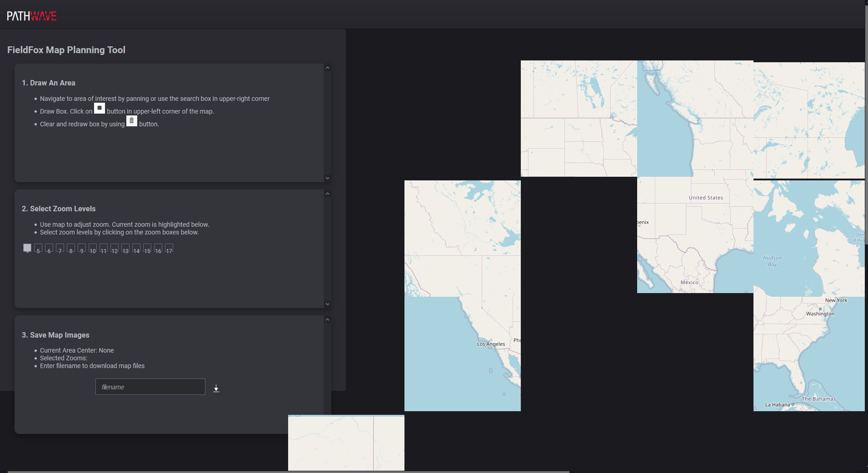
Task: Toggle zoom level 15 box
Action: (x=147, y=249)
